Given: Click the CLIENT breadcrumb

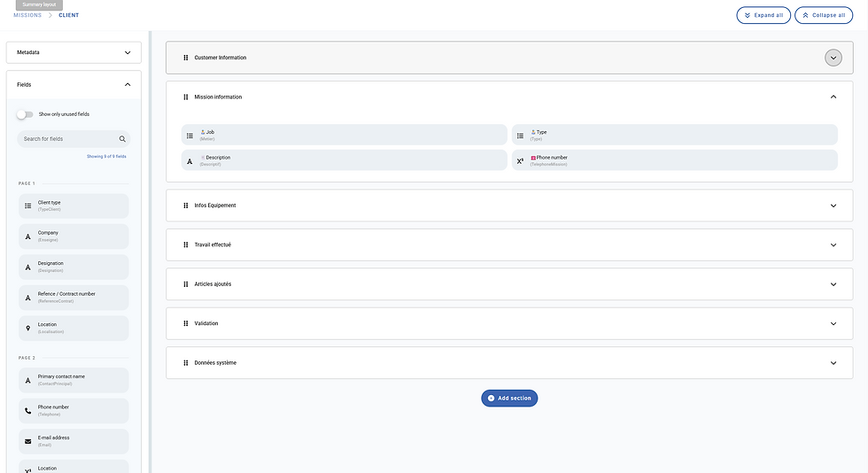Looking at the screenshot, I should click(x=69, y=16).
